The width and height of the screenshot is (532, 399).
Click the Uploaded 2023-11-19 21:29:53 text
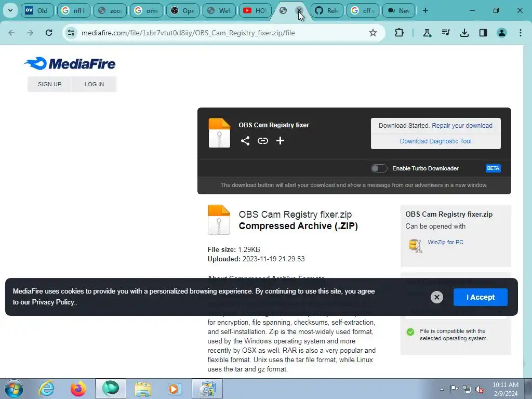point(256,259)
